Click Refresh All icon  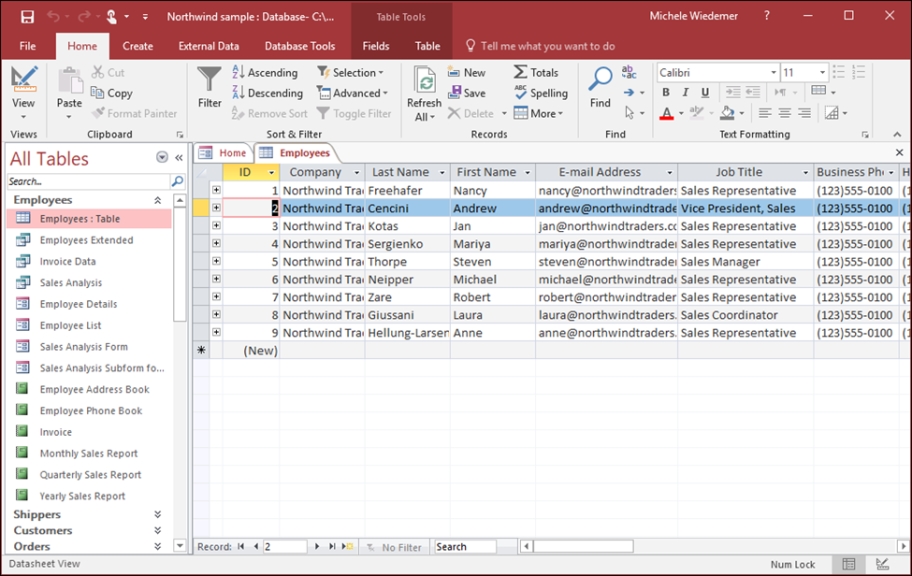[x=425, y=80]
